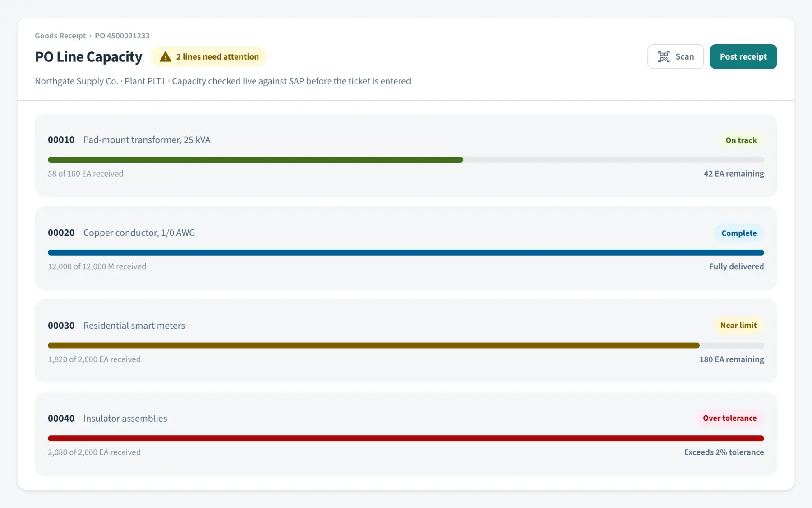The height and width of the screenshot is (508, 812).
Task: Click 'Residential smart meters' description
Action: click(x=134, y=326)
